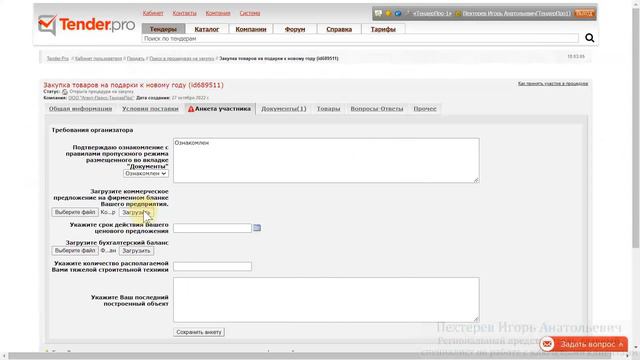
Task: Choose file for accounting balance
Action: [75, 251]
